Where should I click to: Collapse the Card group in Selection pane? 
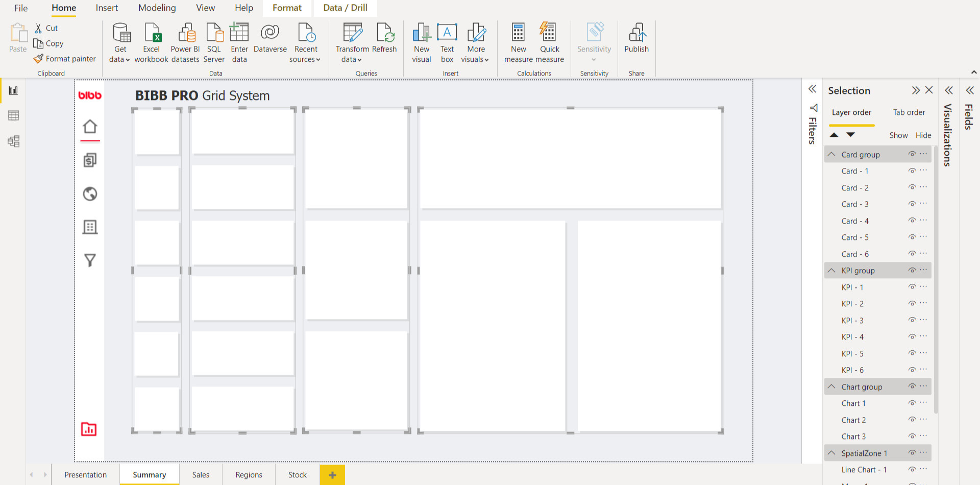tap(832, 155)
